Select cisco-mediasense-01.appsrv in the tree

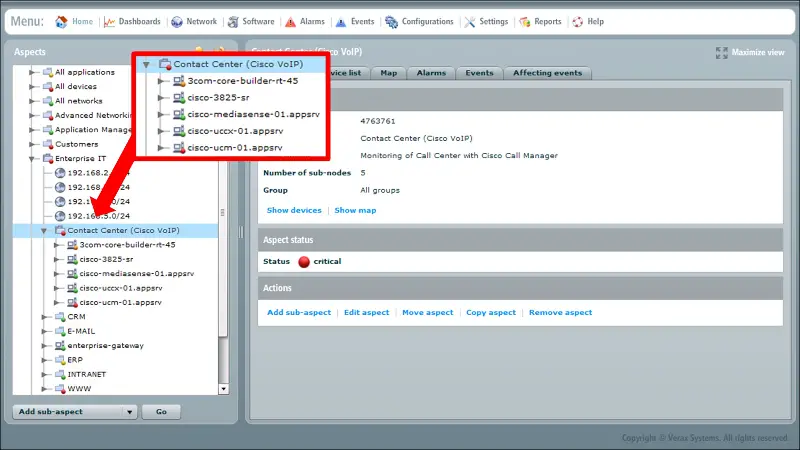click(137, 273)
